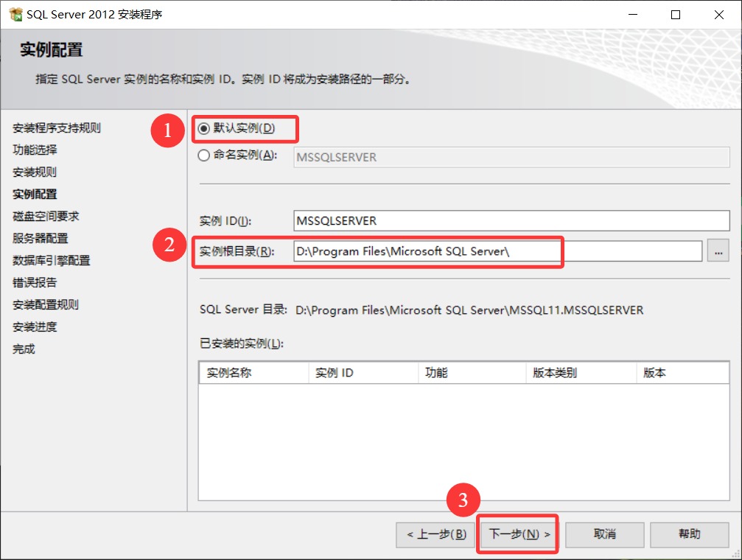
Task: Select 数据库引擎配置 in the step list
Action: click(x=51, y=260)
